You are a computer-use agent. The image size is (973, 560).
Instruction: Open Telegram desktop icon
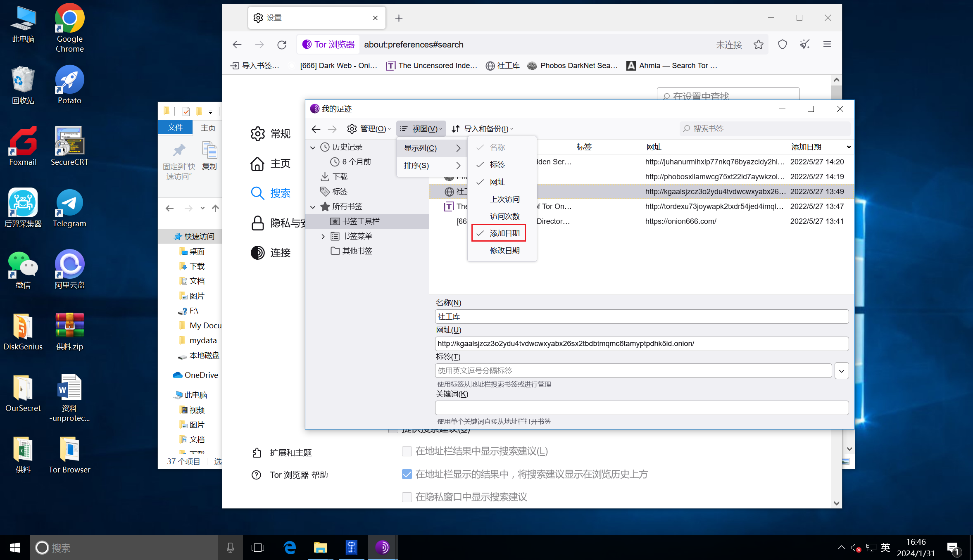pyautogui.click(x=69, y=208)
